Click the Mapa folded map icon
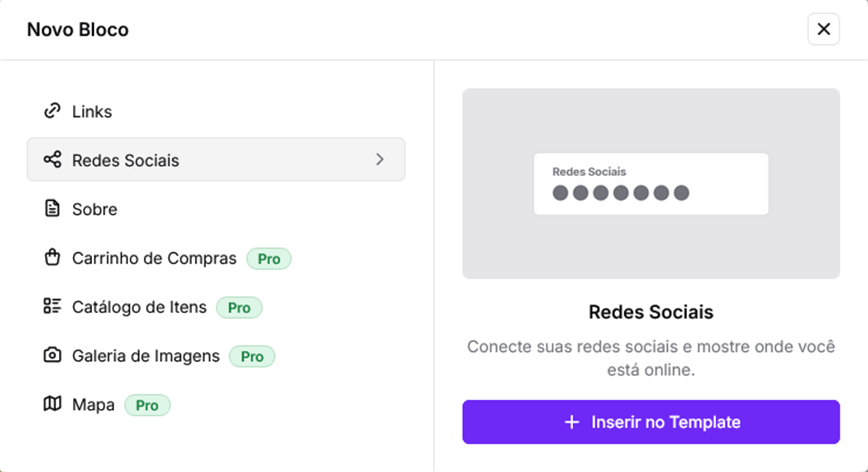 pyautogui.click(x=52, y=404)
